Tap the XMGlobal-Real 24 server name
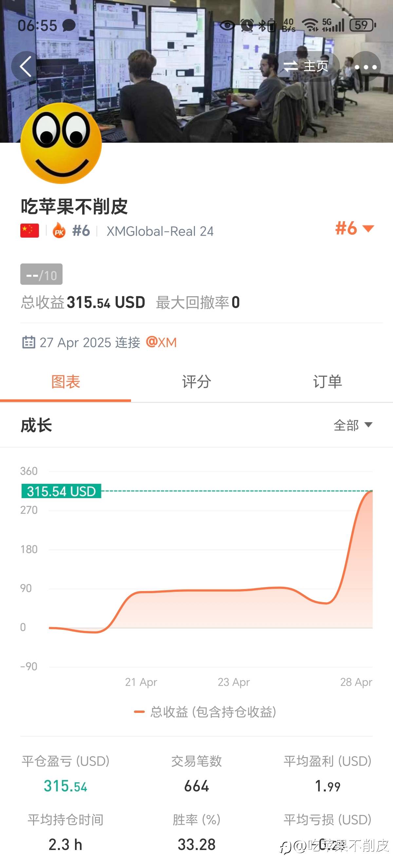393x868 pixels. pos(160,231)
